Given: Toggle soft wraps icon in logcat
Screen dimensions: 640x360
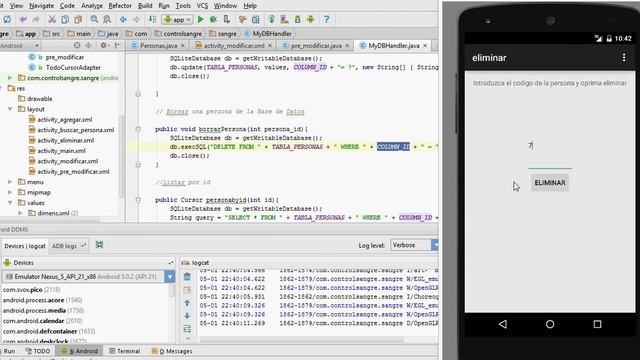Looking at the screenshot, I should point(187,329).
